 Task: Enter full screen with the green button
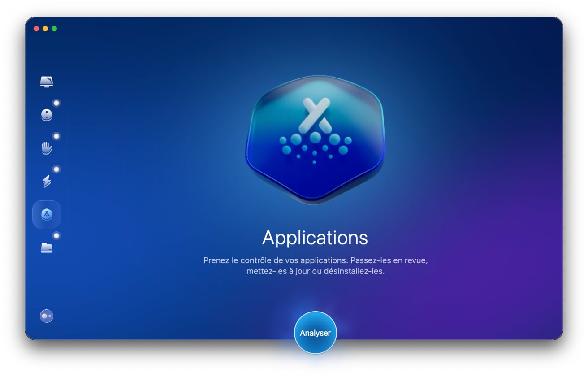(x=54, y=29)
